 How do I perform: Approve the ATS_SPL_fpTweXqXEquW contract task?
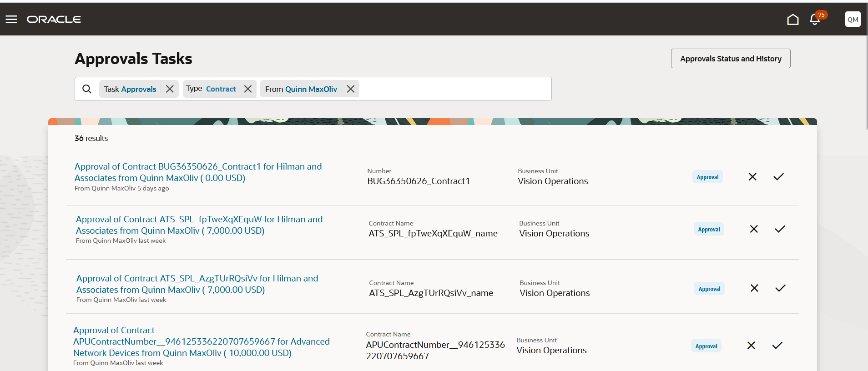click(x=780, y=229)
